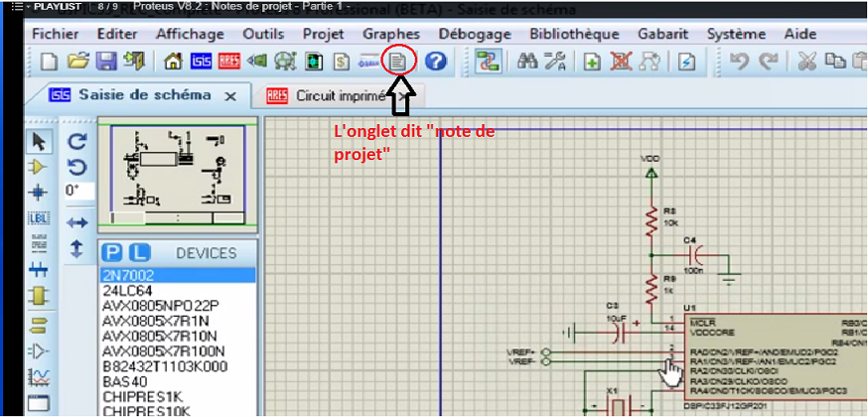
Task: Open the Property Assignment wrench tool
Action: (x=555, y=62)
